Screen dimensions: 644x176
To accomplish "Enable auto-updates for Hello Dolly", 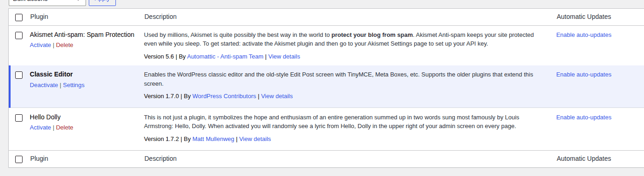I will [584, 117].
